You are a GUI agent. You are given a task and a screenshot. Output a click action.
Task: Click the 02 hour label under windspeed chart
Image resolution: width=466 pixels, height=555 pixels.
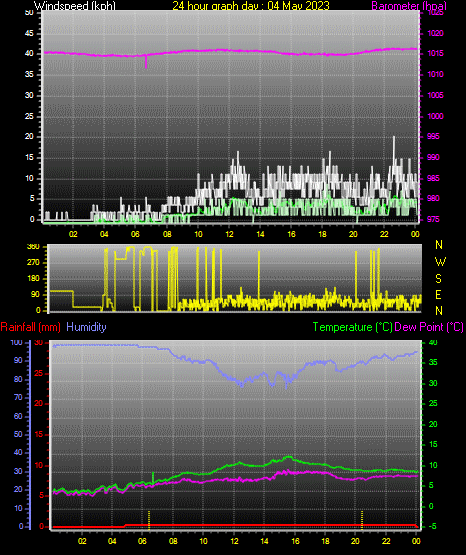point(73,234)
